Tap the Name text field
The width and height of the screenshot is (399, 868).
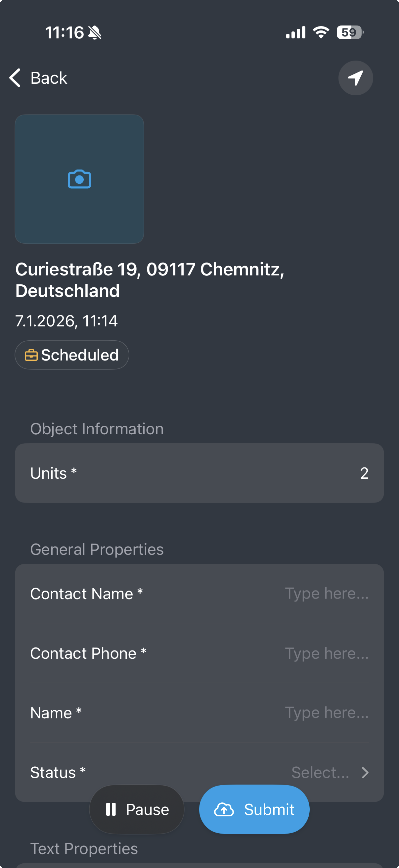click(327, 713)
